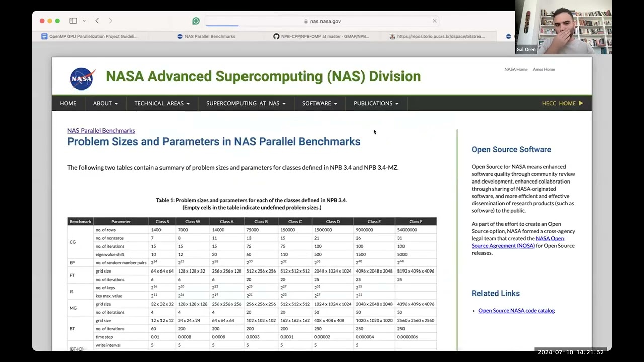
Task: Click the Class C column header
Action: [295, 221]
